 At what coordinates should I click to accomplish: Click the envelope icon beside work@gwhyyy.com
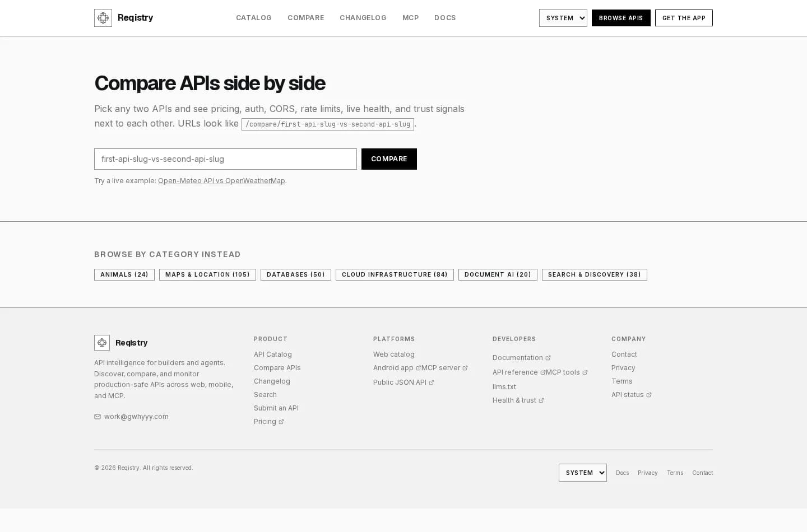click(x=98, y=417)
